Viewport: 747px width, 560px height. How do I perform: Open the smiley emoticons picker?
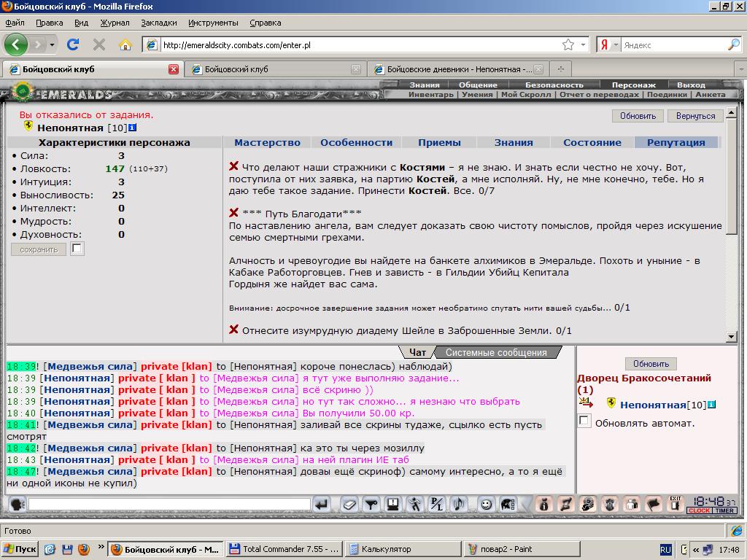486,505
